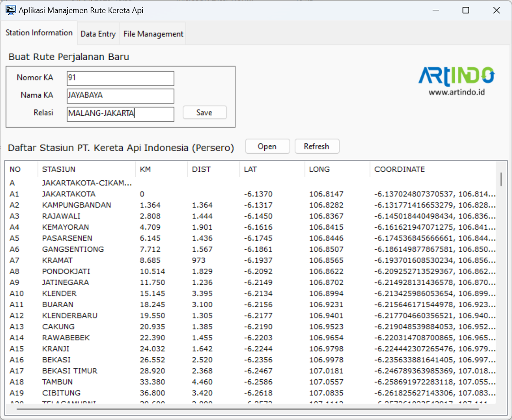Refresh the station list
This screenshot has height=420, width=512.
tap(317, 147)
